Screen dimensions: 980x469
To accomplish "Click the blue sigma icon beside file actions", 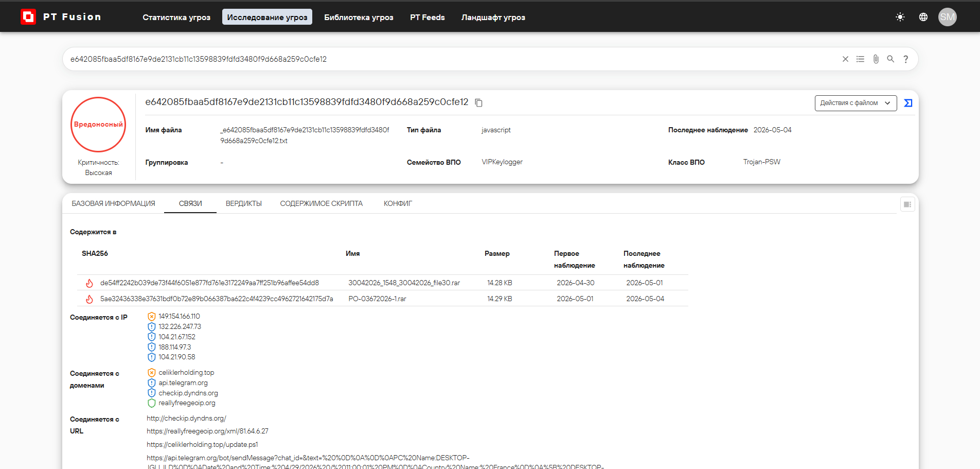I will point(908,103).
